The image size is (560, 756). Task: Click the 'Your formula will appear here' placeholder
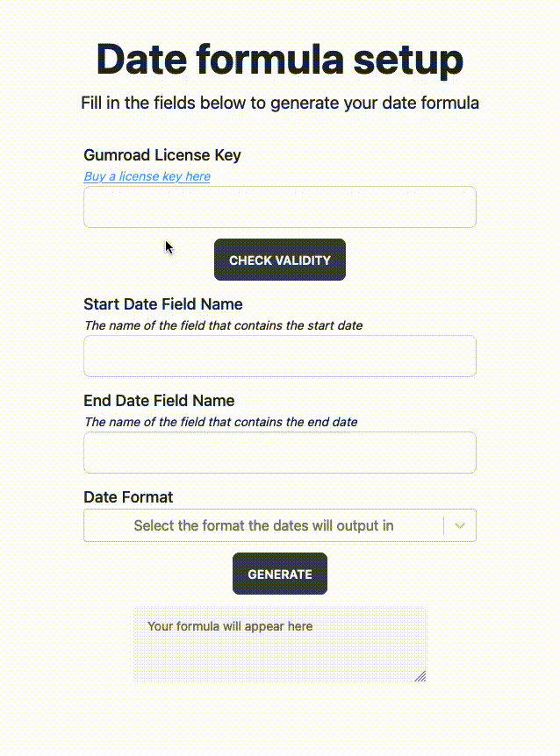tap(230, 626)
